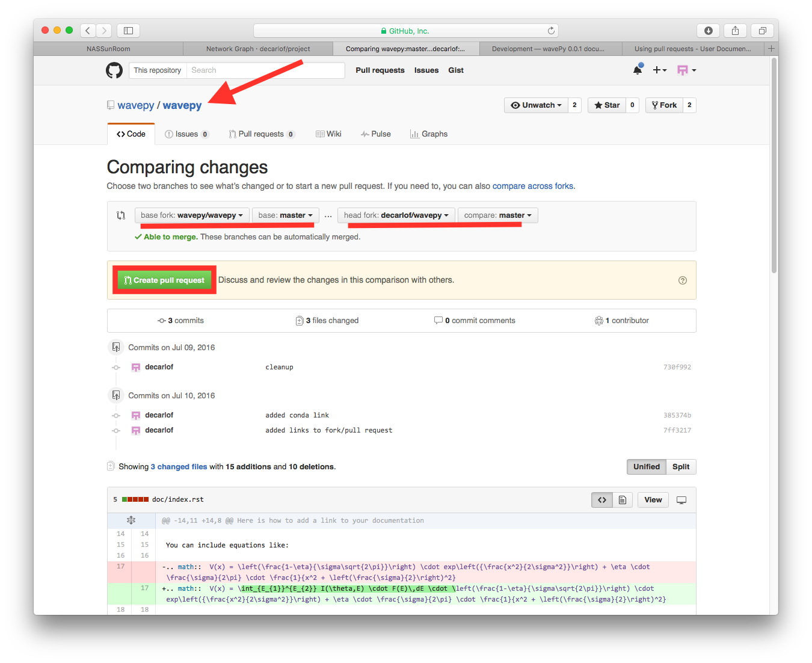Expand hidden diff lines icon

point(131,520)
